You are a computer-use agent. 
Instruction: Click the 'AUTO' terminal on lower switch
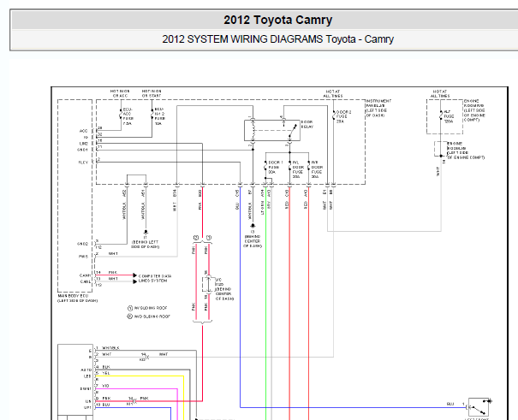[86, 370]
